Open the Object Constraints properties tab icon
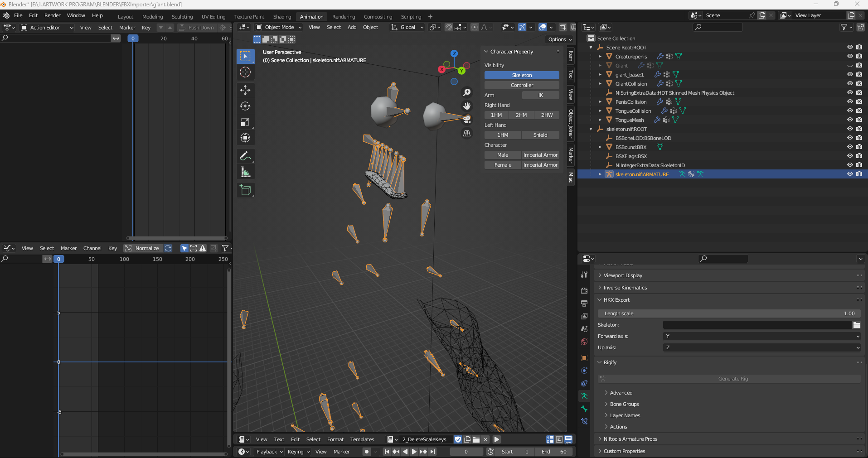868x458 pixels. (584, 383)
